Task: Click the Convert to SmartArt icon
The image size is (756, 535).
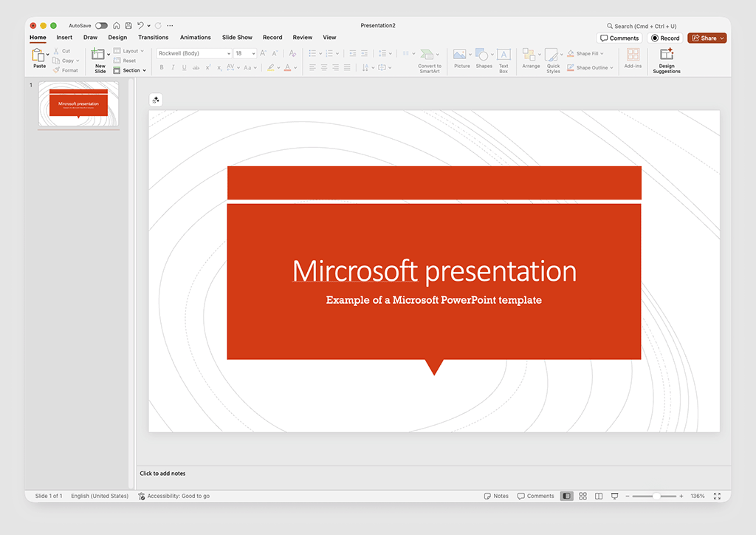Action: tap(427, 55)
